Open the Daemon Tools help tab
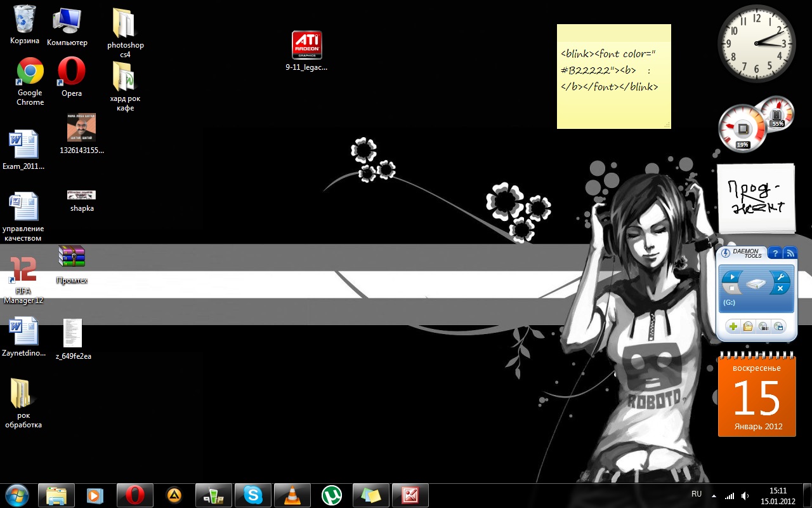The width and height of the screenshot is (812, 508). coord(775,253)
